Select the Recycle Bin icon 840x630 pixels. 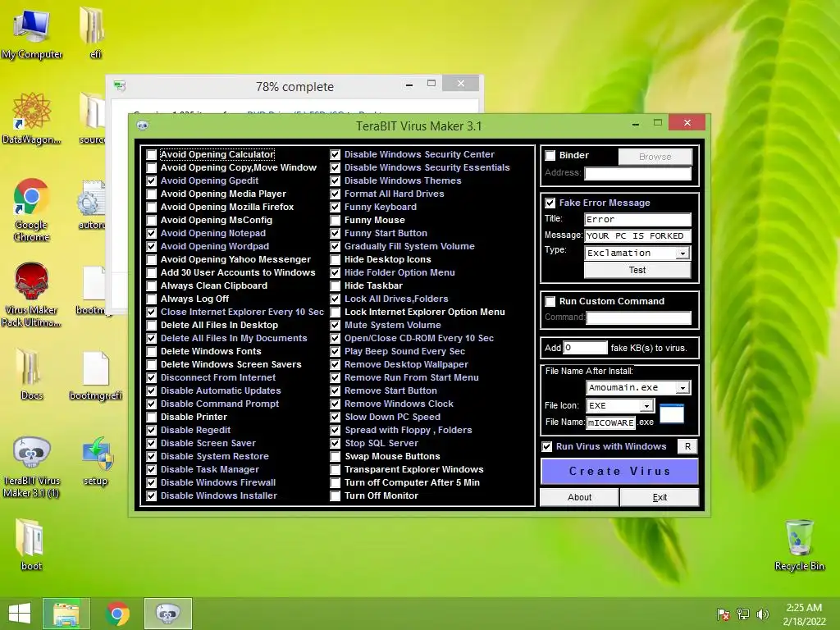point(799,545)
